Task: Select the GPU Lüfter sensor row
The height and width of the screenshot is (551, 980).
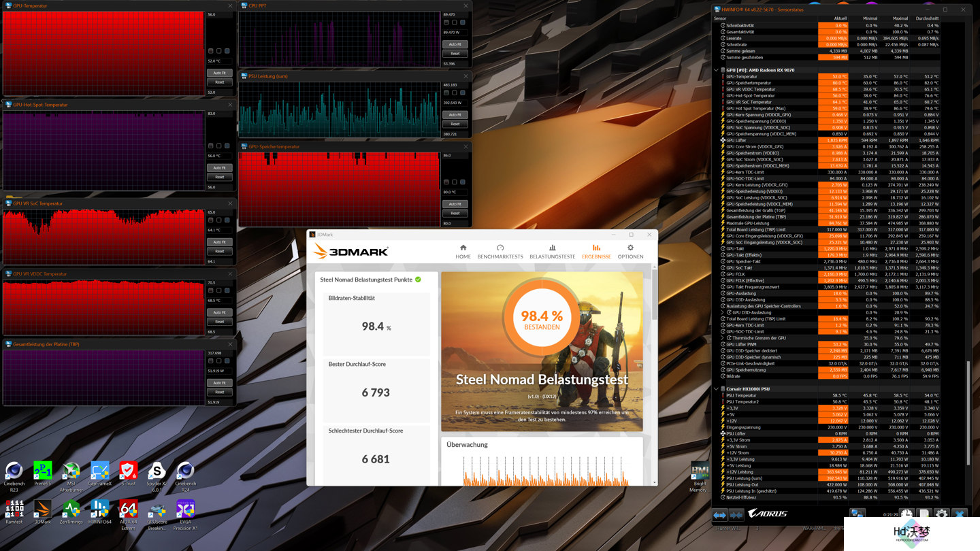Action: 829,140
